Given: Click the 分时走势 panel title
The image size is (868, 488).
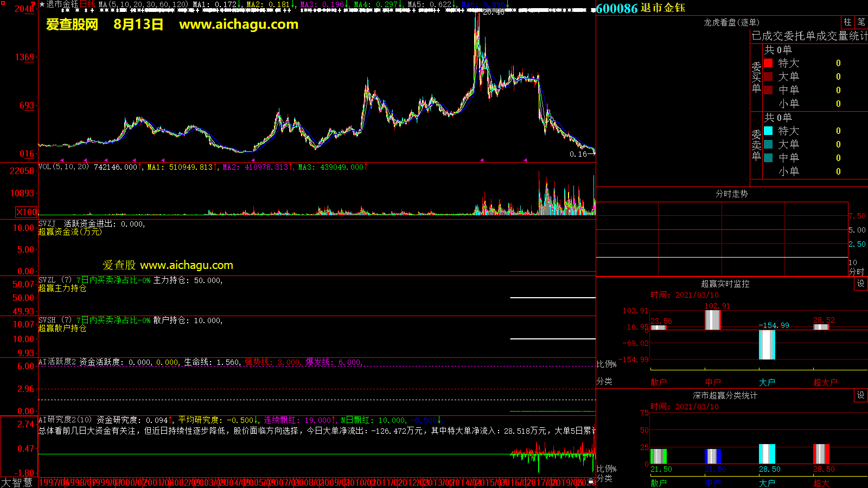Looking at the screenshot, I should (x=731, y=194).
